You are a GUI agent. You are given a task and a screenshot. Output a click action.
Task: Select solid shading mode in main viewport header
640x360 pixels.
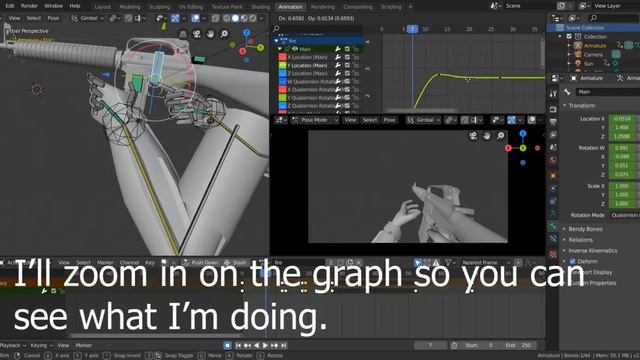coord(236,18)
